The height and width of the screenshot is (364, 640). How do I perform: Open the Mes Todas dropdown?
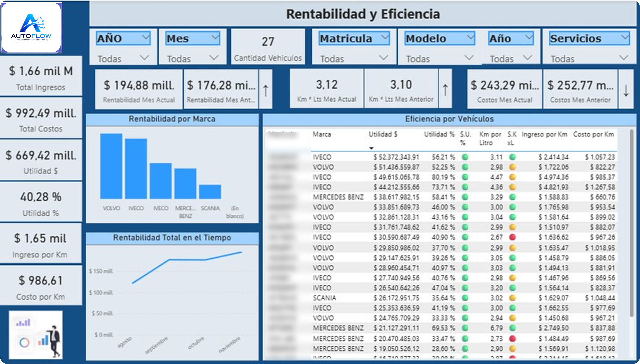193,58
